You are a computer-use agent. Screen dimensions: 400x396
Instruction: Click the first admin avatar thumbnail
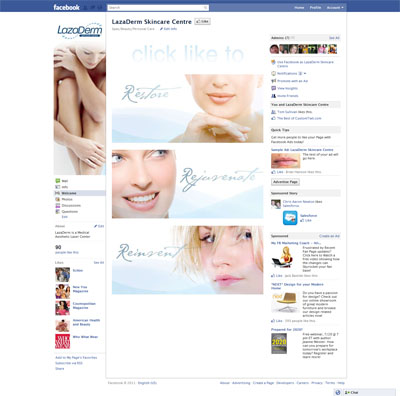[x=274, y=49]
